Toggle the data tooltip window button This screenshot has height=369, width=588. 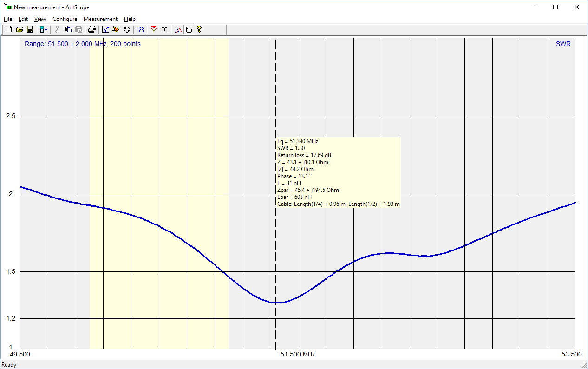[x=189, y=30]
